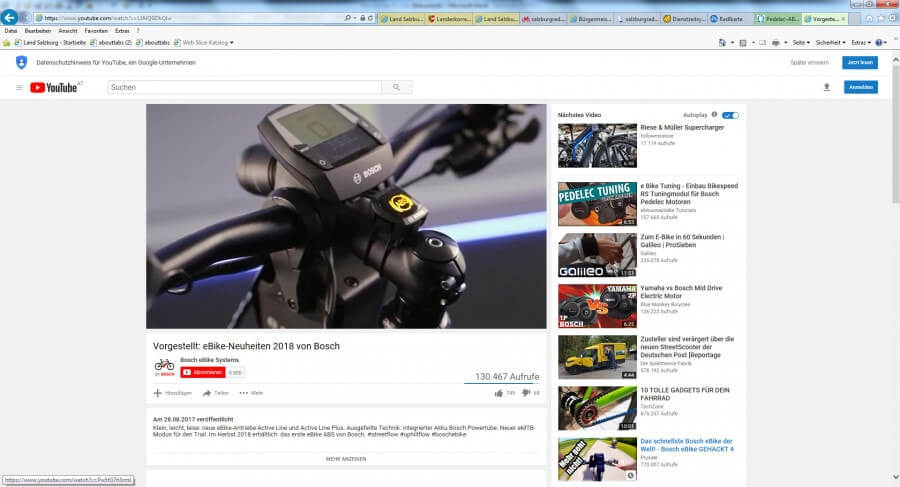Dislike the video with thumbs down
Viewport: 900px width, 487px height.
click(x=526, y=393)
